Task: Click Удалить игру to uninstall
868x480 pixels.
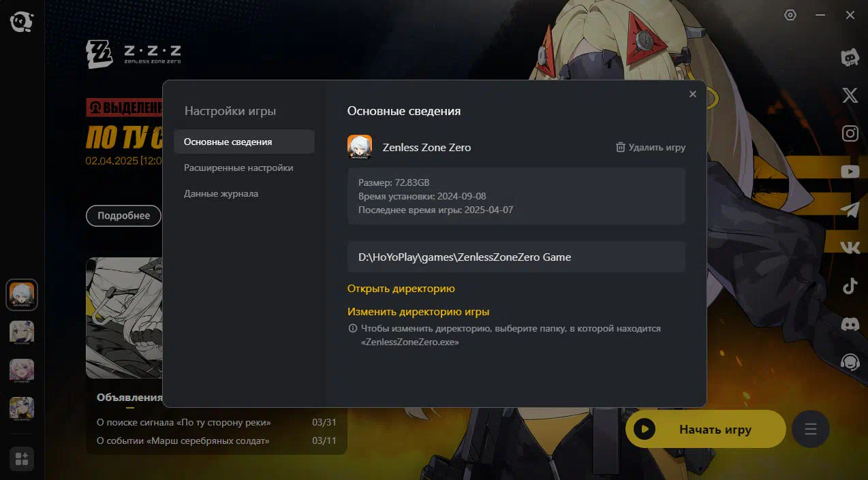Action: click(651, 147)
